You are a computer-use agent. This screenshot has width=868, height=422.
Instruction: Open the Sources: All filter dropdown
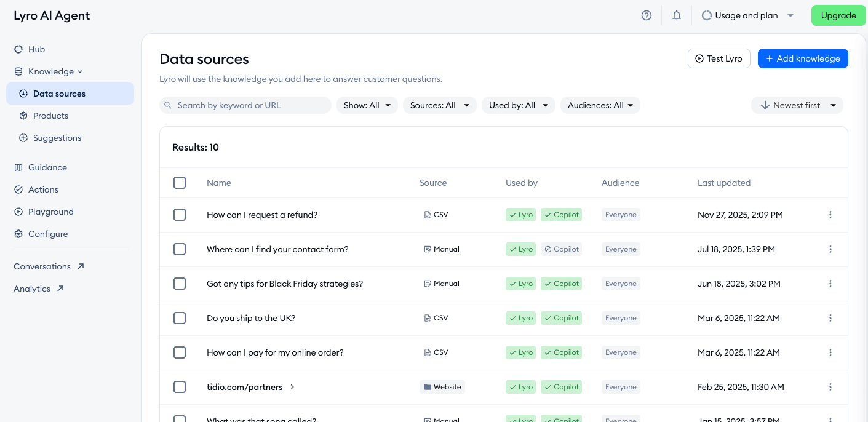439,105
